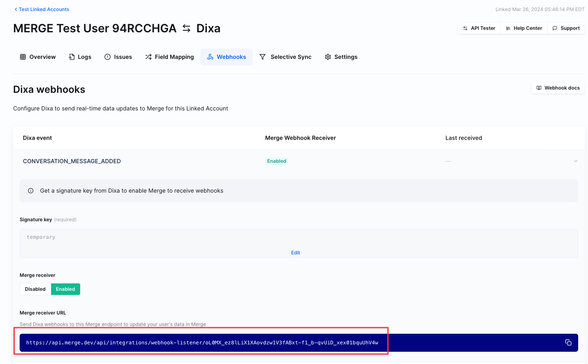Click the Last received column header
Image resolution: width=588 pixels, height=364 pixels.
tap(464, 138)
